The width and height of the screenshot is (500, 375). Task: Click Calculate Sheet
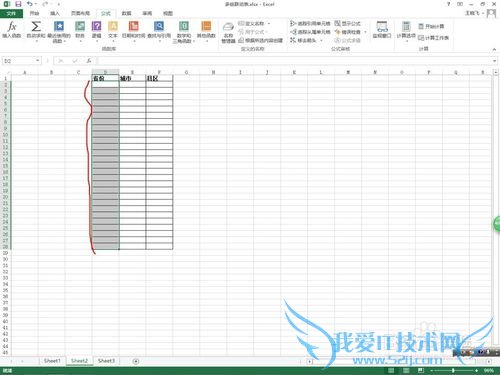tap(433, 38)
